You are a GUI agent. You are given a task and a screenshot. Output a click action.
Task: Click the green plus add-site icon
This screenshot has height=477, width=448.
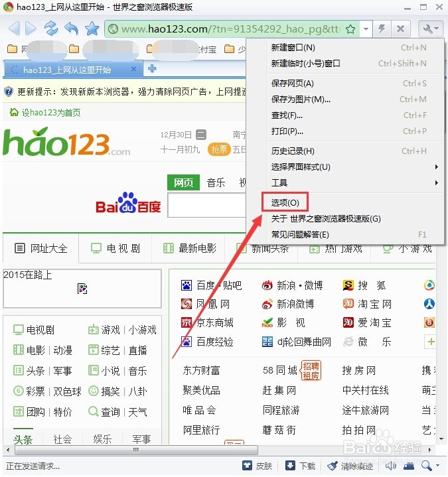[429, 342]
